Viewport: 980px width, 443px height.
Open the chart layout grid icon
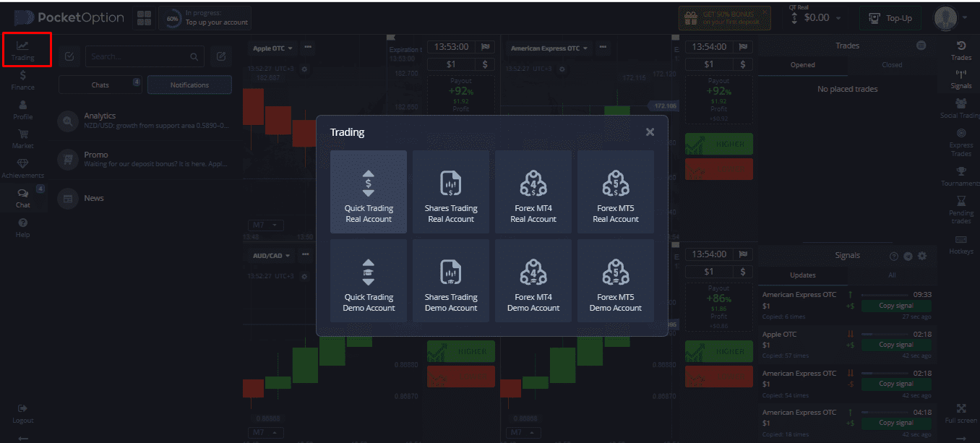[x=145, y=18]
